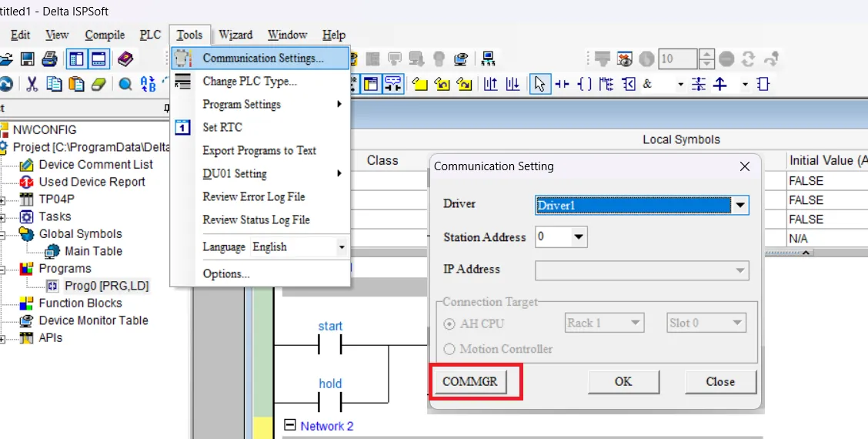Click the COMMGR button
This screenshot has height=439, width=868.
470,382
